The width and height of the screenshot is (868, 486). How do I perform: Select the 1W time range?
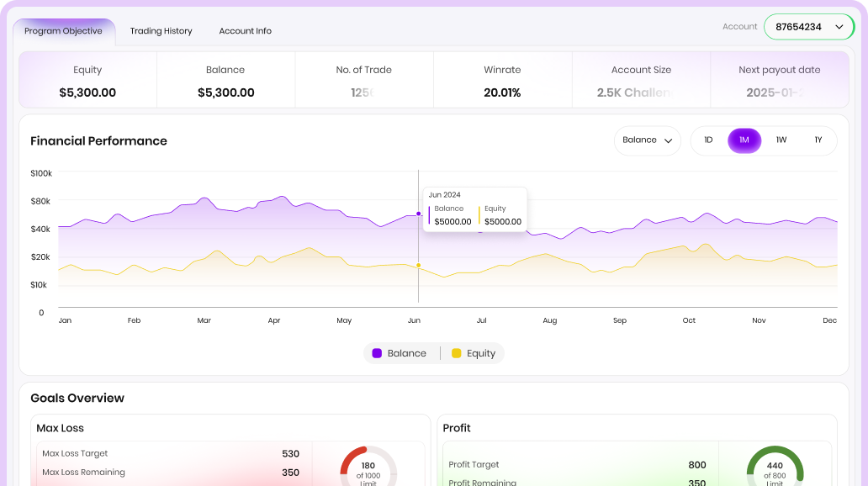781,140
